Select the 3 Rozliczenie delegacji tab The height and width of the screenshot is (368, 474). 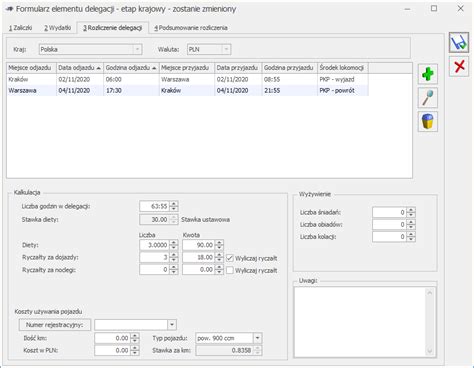click(113, 28)
